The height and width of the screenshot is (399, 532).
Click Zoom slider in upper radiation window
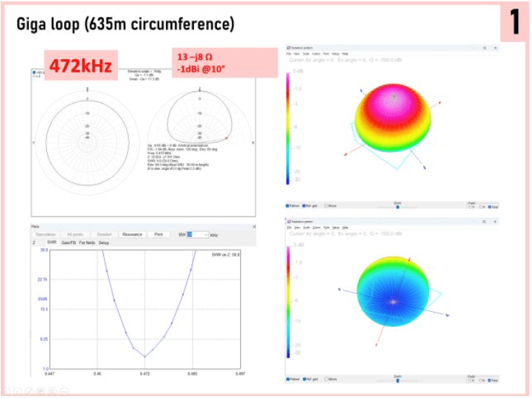(x=398, y=206)
